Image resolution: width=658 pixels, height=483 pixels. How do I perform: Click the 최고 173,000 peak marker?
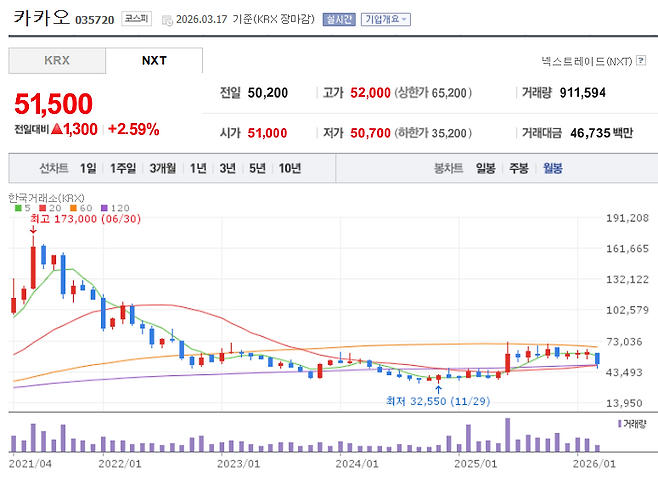point(80,219)
